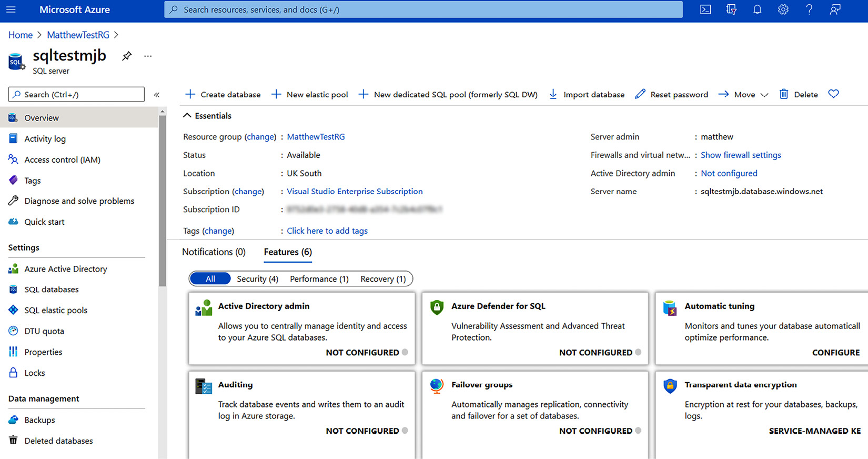Click the Automatic tuning card icon
Image resolution: width=868 pixels, height=459 pixels.
pyautogui.click(x=670, y=308)
